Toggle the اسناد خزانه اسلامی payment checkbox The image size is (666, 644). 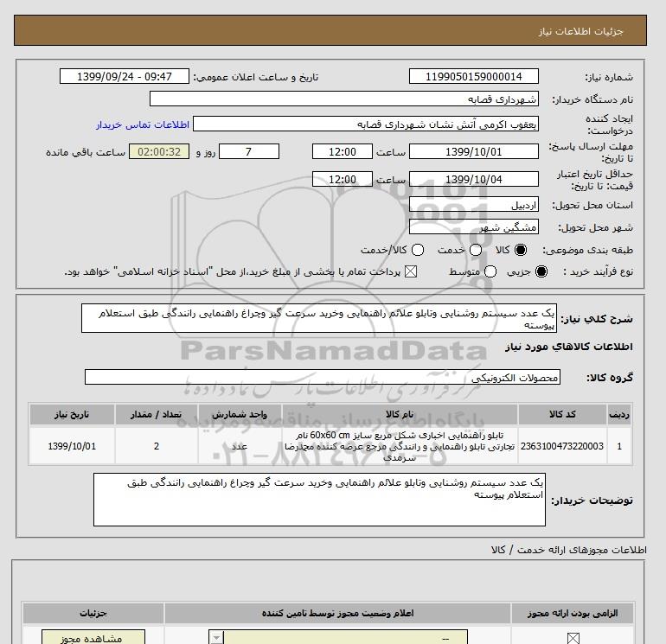(411, 271)
